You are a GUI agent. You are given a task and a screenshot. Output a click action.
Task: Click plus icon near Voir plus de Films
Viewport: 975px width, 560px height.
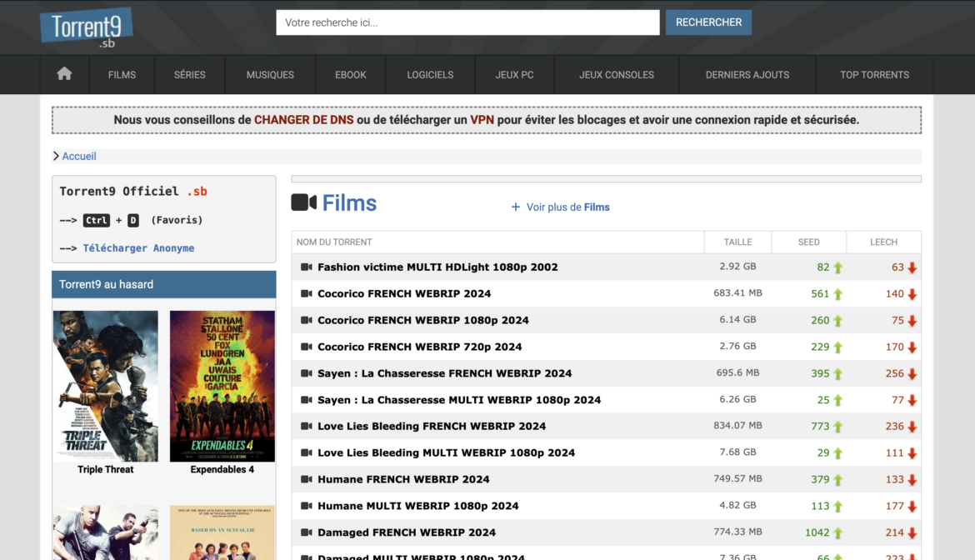point(516,207)
